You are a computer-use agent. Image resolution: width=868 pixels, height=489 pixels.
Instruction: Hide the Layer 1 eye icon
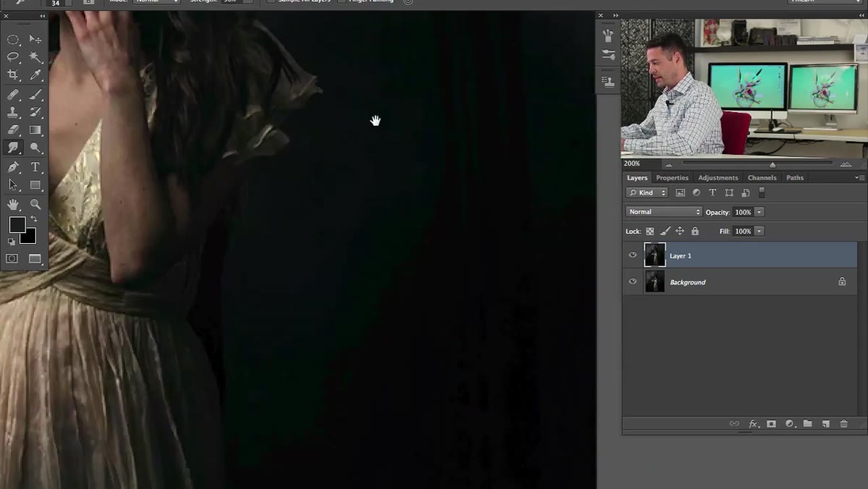point(633,255)
